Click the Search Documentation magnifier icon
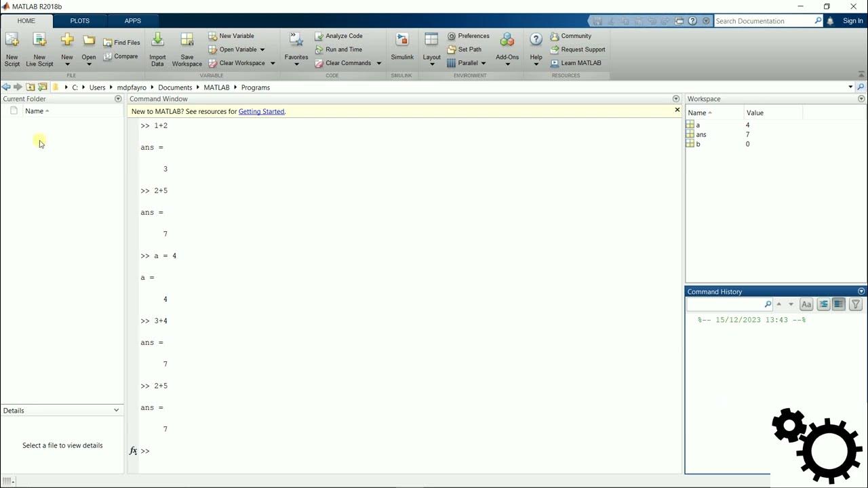868x488 pixels. tap(818, 21)
